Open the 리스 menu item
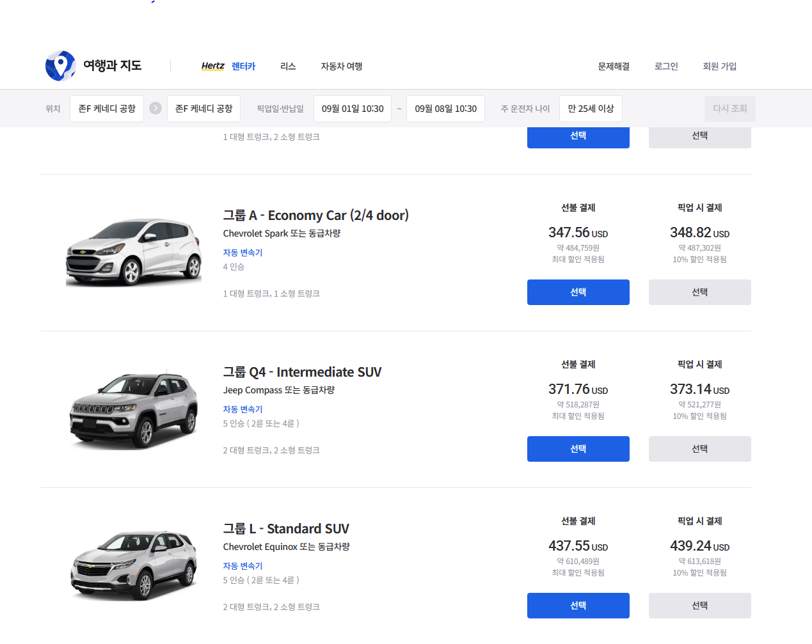The image size is (812, 644). [x=288, y=66]
